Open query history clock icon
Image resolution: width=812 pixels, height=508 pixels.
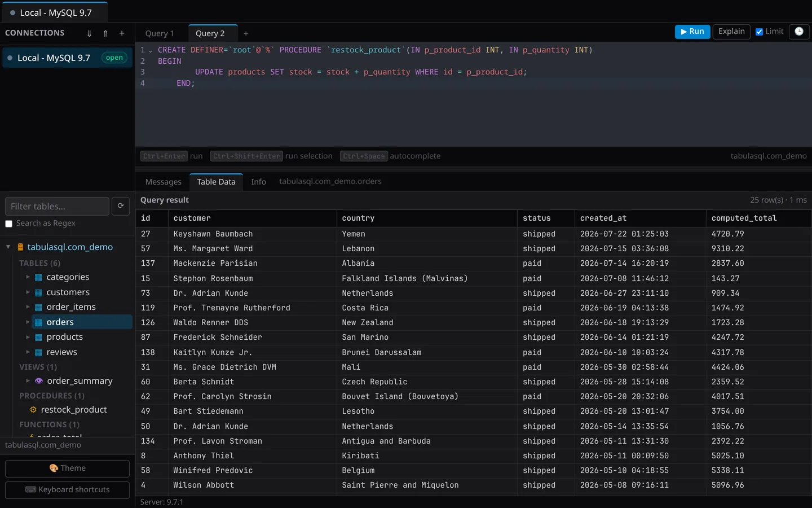(x=799, y=32)
